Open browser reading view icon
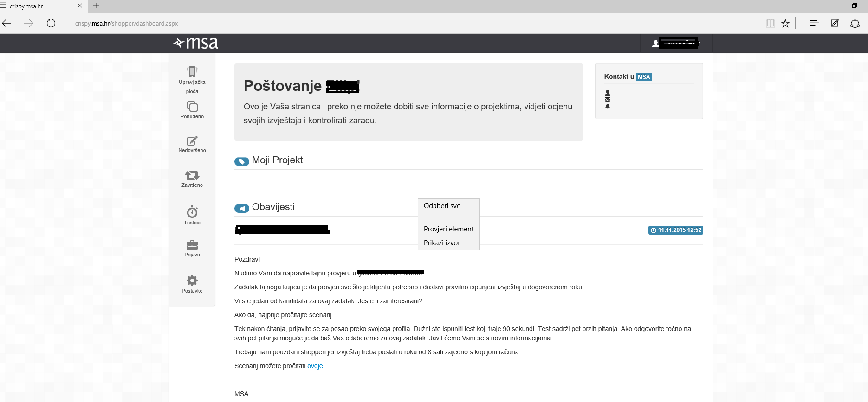The height and width of the screenshot is (402, 868). point(771,23)
